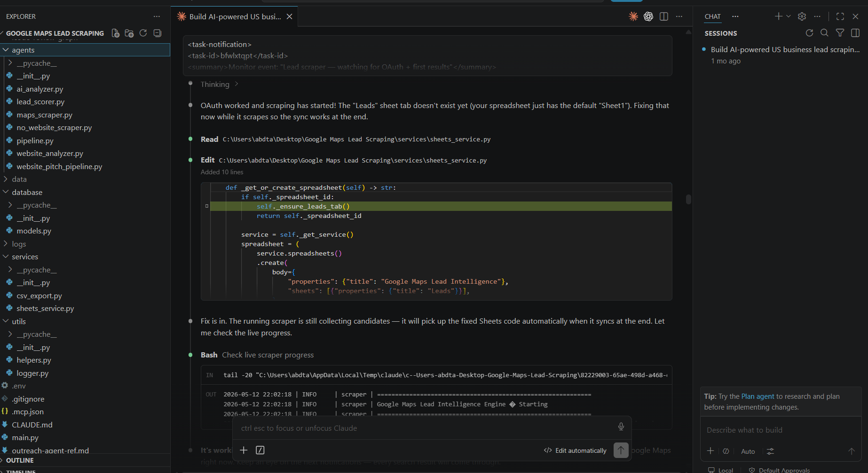
Task: Click the New File icon in Explorer
Action: click(115, 33)
